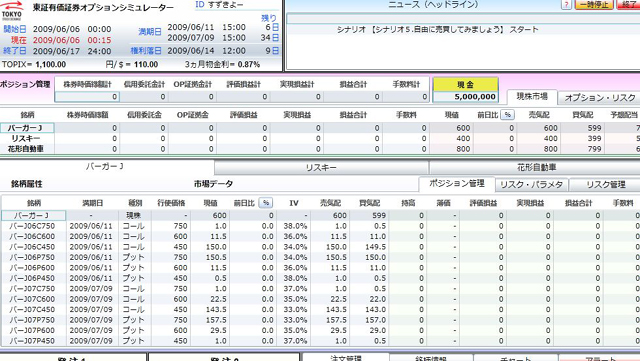The image size is (640, 361).
Task: Select the バーガーJ 現株 row in options table
Action: click(320, 215)
